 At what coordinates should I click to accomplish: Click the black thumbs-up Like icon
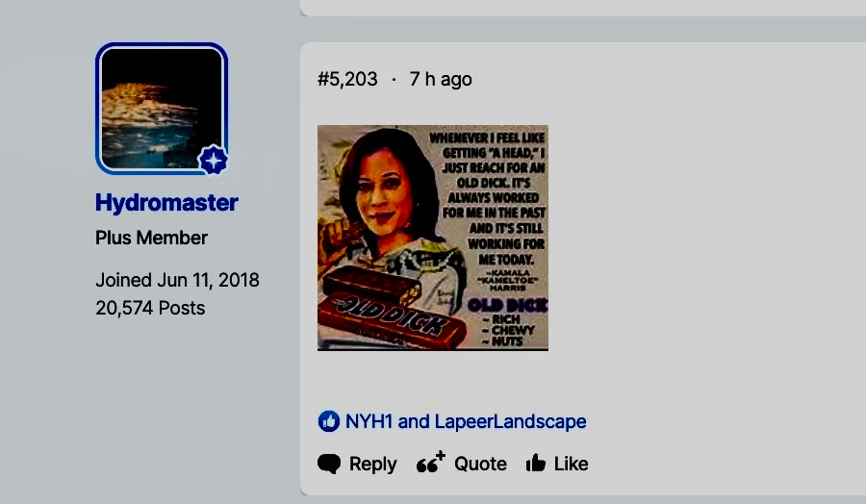[536, 464]
